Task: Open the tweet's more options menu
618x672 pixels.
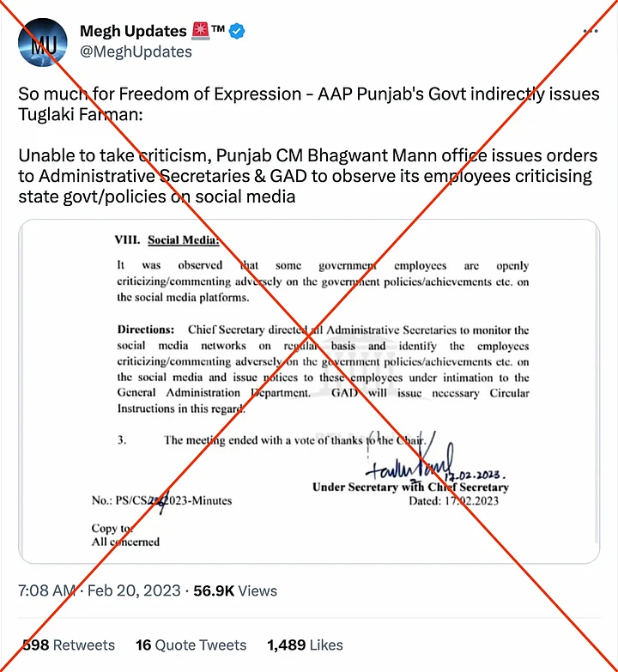Action: 591,32
